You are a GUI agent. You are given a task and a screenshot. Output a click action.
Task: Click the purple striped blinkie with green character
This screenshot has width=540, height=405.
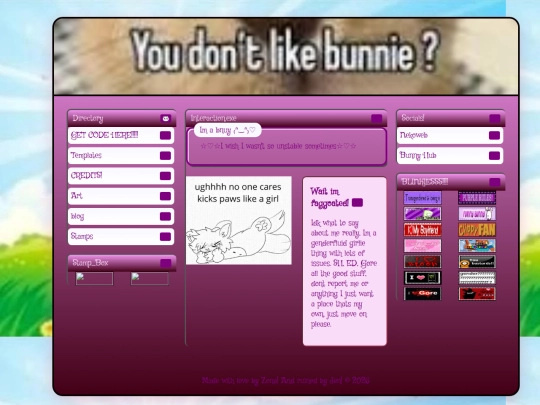pos(423,214)
